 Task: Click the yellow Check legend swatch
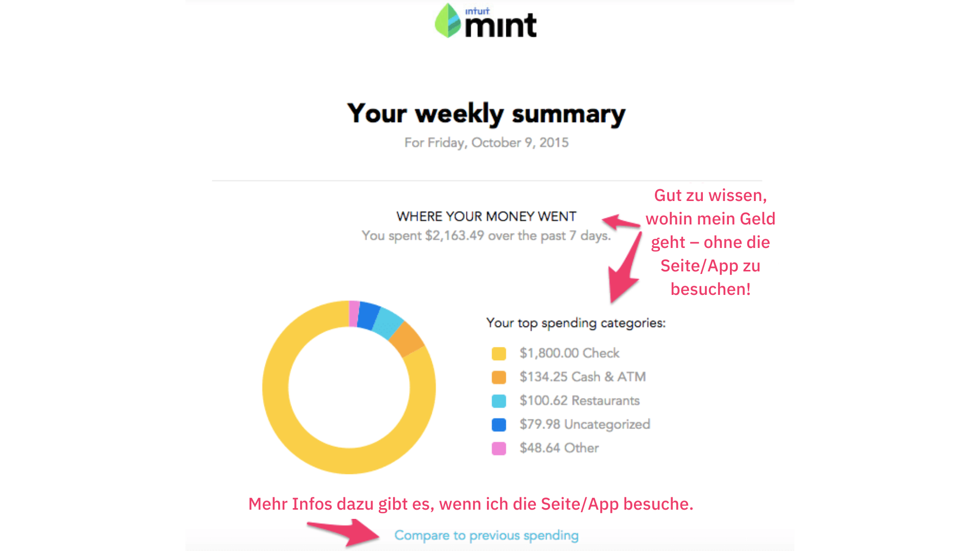pos(499,354)
